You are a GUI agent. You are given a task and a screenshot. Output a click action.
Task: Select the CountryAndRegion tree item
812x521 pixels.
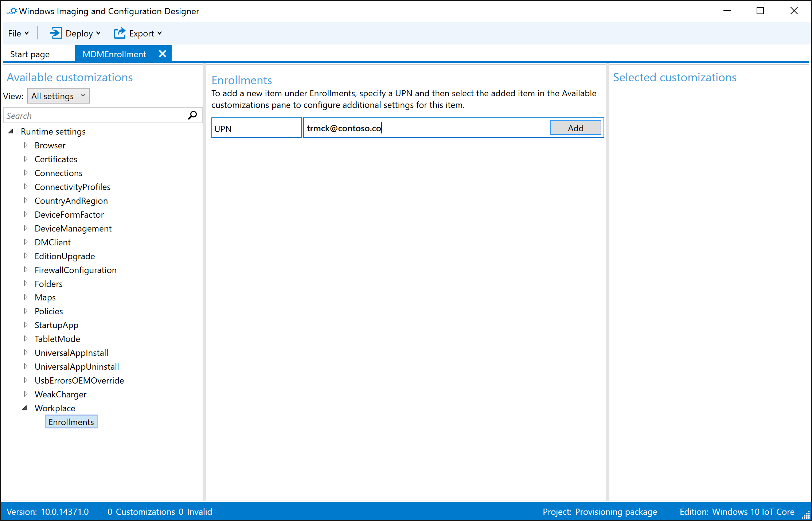71,201
